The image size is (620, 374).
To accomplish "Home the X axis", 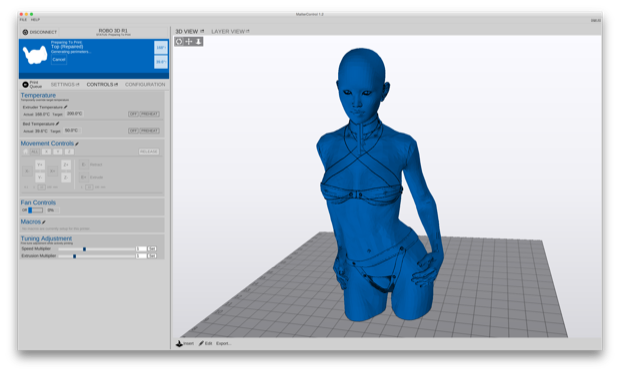I will (x=46, y=152).
